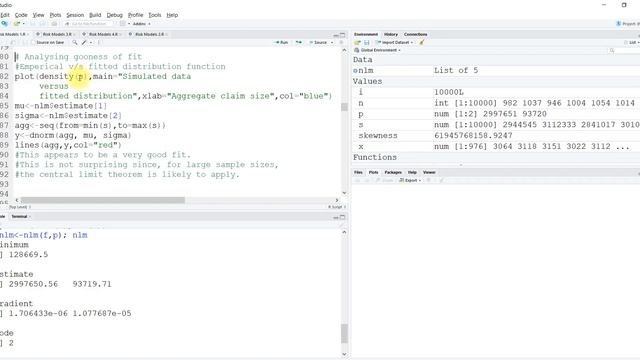Image resolution: width=640 pixels, height=360 pixels.
Task: Open the Export dropdown in Plots pane
Action: (x=410, y=180)
